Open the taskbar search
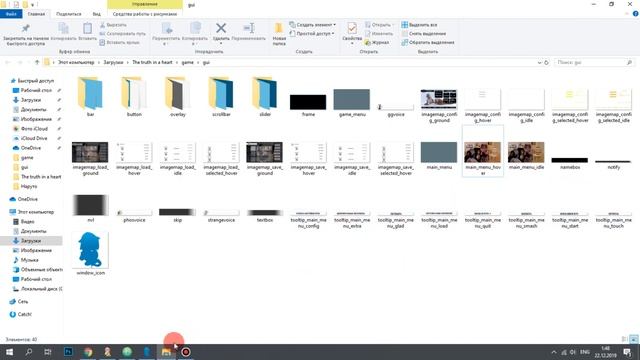The width and height of the screenshot is (640, 360). pyautogui.click(x=29, y=352)
